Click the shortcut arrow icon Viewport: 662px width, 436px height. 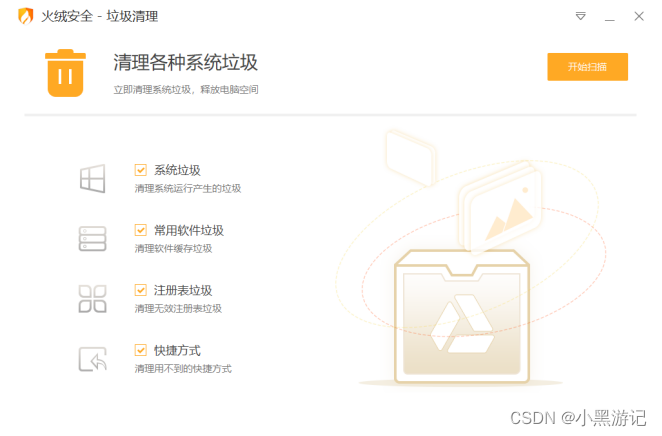pyautogui.click(x=92, y=359)
